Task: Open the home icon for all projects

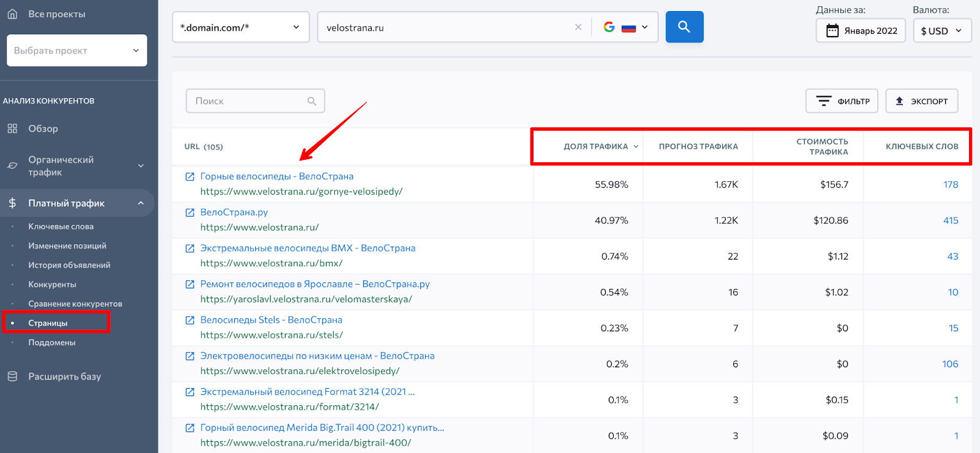Action: pos(12,13)
